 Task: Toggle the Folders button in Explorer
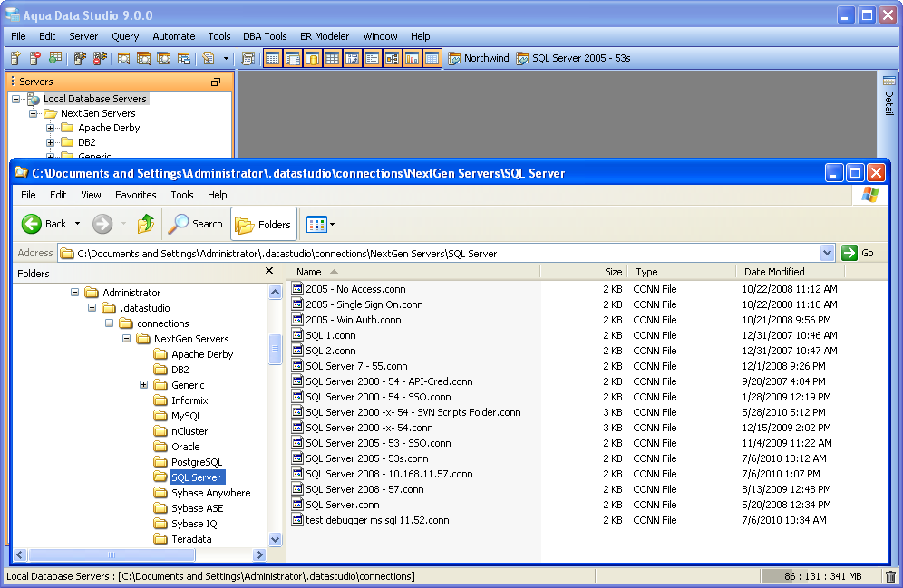tap(264, 225)
